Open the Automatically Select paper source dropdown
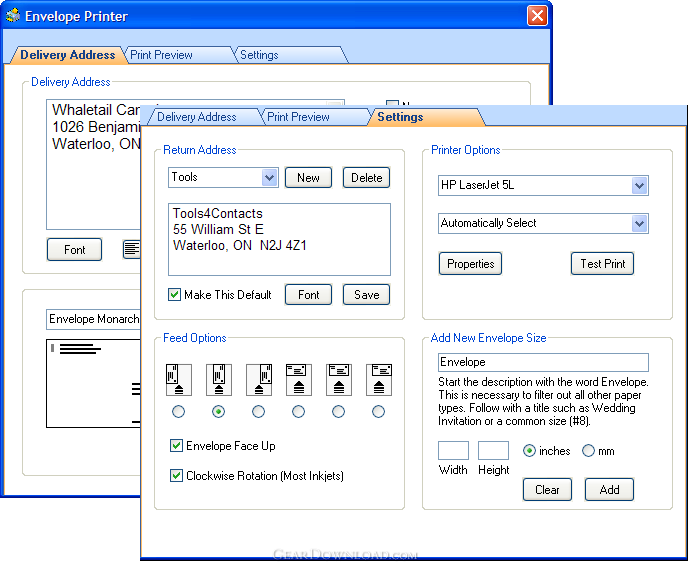This screenshot has width=691, height=563. point(639,224)
